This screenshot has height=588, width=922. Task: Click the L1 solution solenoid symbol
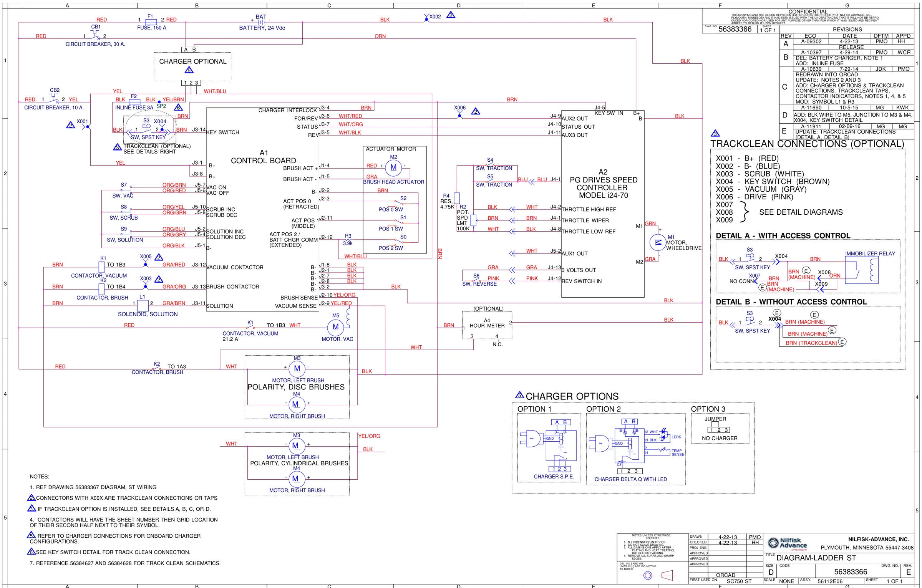[143, 305]
